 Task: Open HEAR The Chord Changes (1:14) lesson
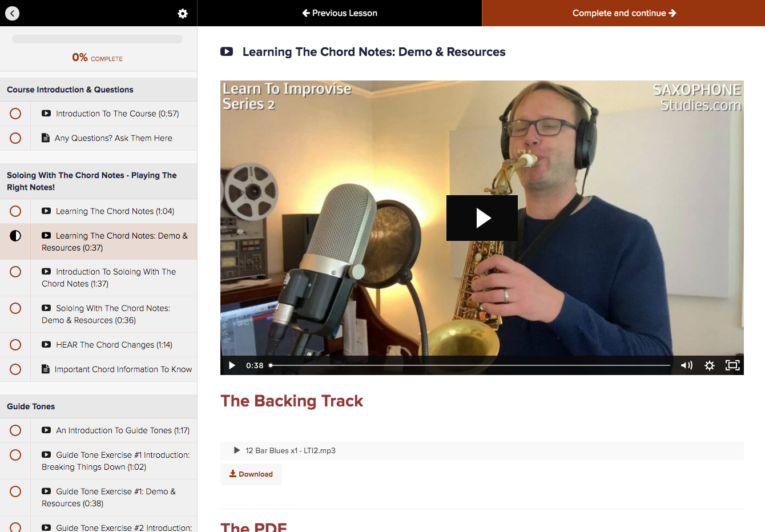click(x=114, y=345)
